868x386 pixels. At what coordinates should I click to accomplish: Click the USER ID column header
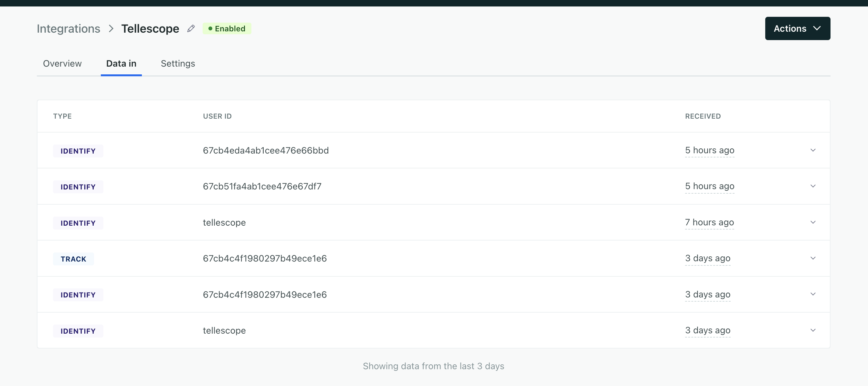[x=217, y=116]
